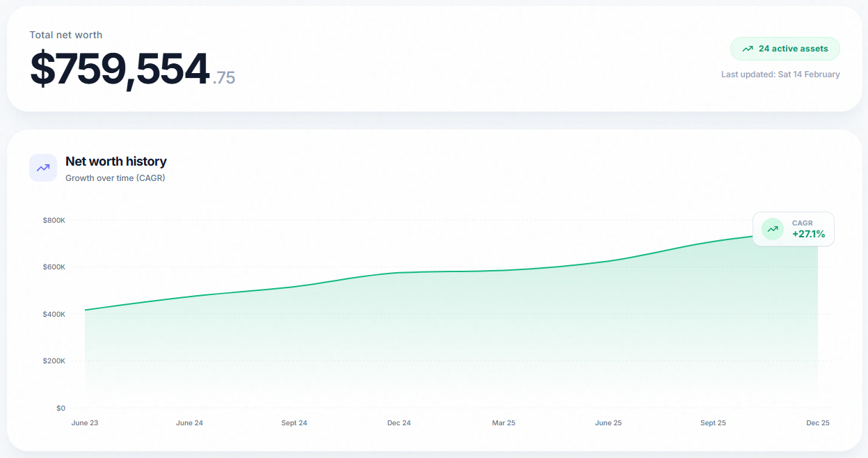Expand the Net worth history panel header

coord(115,161)
